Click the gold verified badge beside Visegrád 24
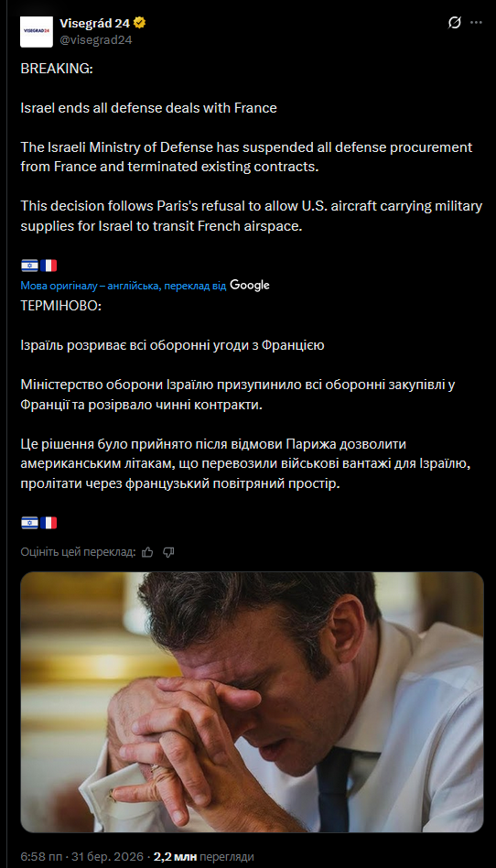Screen dimensions: 496x868 click(141, 23)
